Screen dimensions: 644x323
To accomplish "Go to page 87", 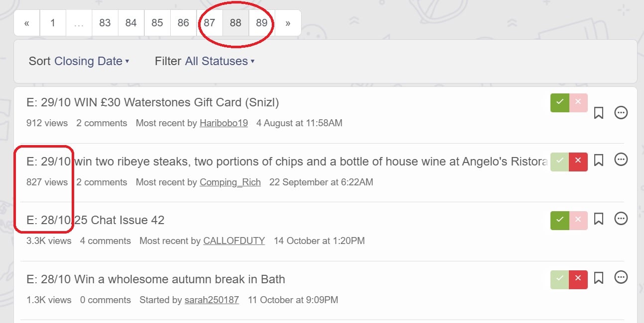I will pyautogui.click(x=210, y=23).
